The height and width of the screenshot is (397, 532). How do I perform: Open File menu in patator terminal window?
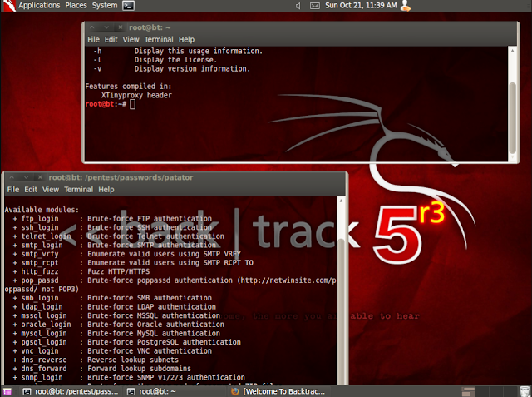(x=13, y=190)
